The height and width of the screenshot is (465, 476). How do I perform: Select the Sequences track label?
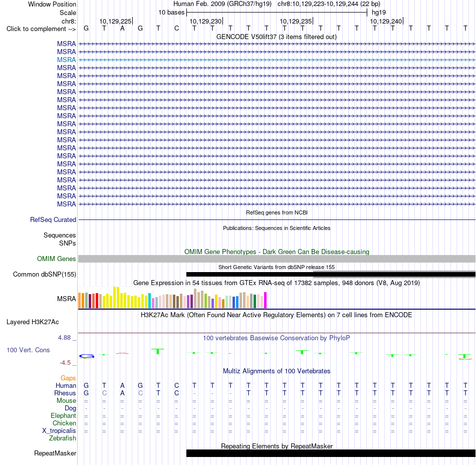[x=60, y=235]
